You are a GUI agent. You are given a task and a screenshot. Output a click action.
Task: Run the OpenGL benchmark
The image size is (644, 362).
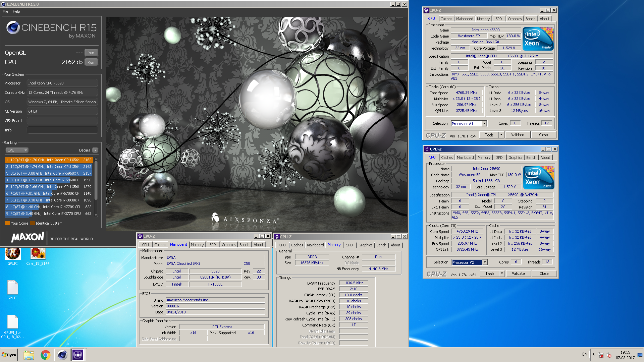pos(91,53)
